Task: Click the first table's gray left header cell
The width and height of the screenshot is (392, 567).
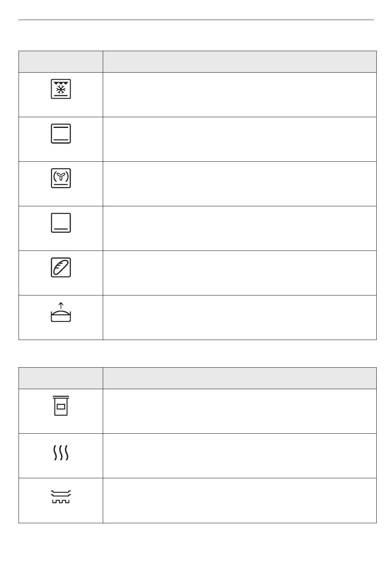Action: coord(61,62)
